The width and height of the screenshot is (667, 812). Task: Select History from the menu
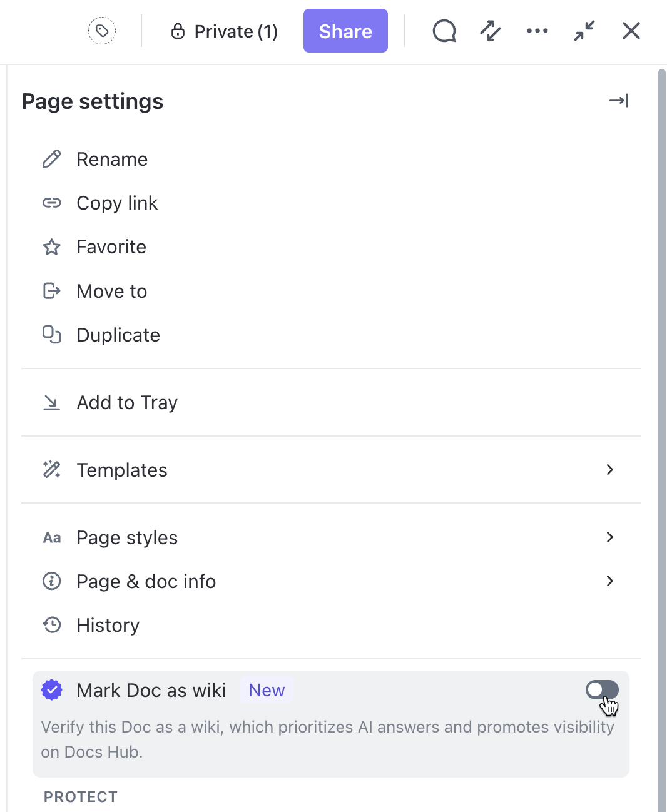tap(108, 625)
